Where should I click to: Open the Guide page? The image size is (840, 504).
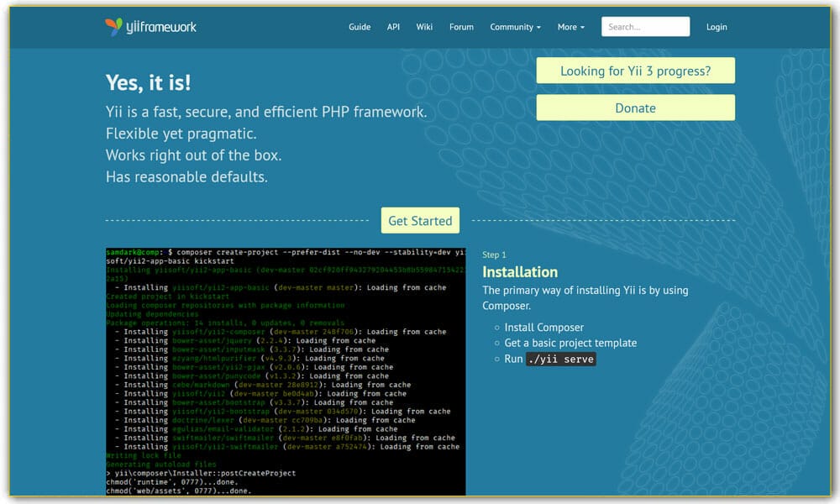[x=360, y=27]
